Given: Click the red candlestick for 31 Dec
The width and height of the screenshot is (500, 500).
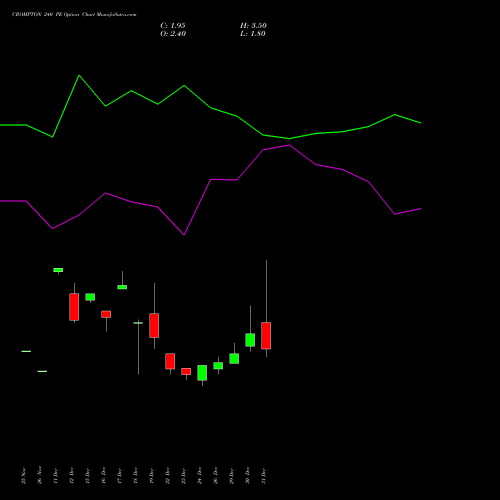Looking at the screenshot, I should pos(266,336).
